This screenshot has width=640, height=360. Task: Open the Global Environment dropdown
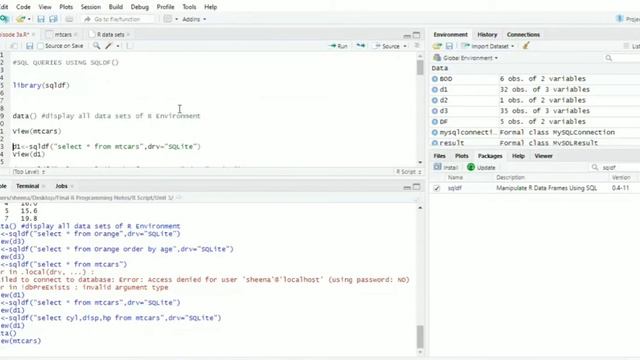pyautogui.click(x=466, y=58)
